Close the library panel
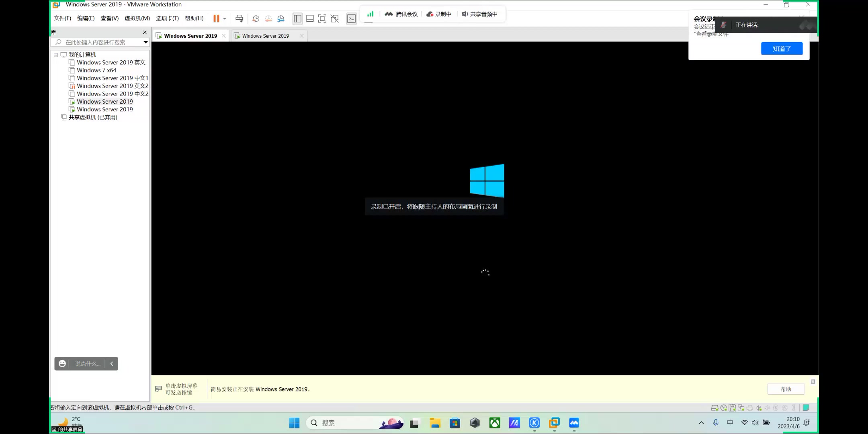This screenshot has width=868, height=434. [x=145, y=33]
